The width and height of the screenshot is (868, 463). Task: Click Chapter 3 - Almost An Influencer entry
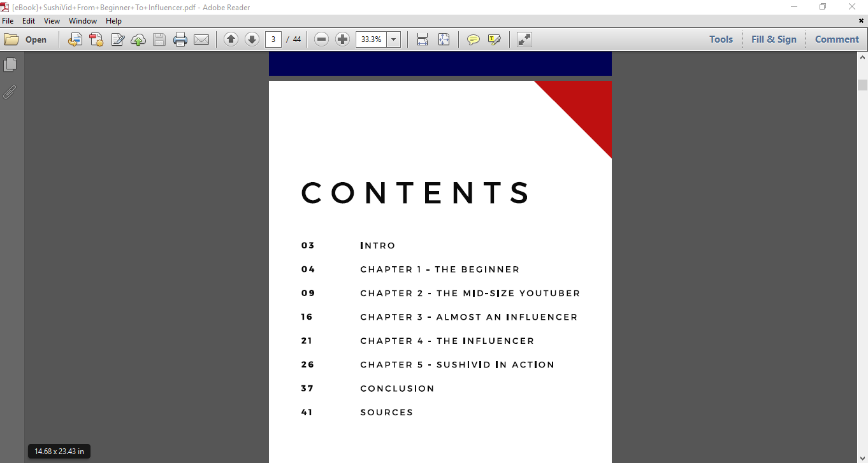pos(469,317)
